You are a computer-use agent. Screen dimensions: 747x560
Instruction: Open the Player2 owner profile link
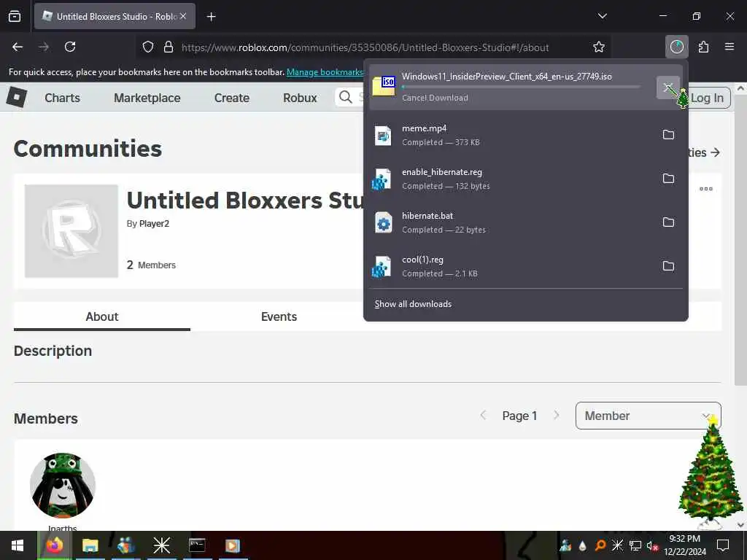coord(154,224)
